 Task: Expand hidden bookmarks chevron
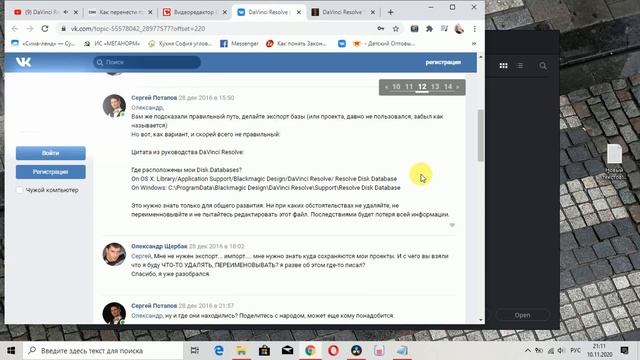point(474,43)
